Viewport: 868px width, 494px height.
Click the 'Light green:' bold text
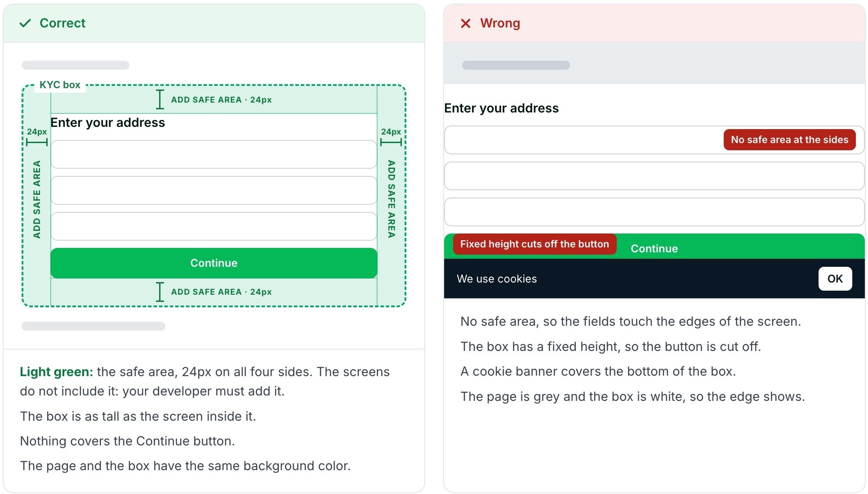[x=56, y=372]
